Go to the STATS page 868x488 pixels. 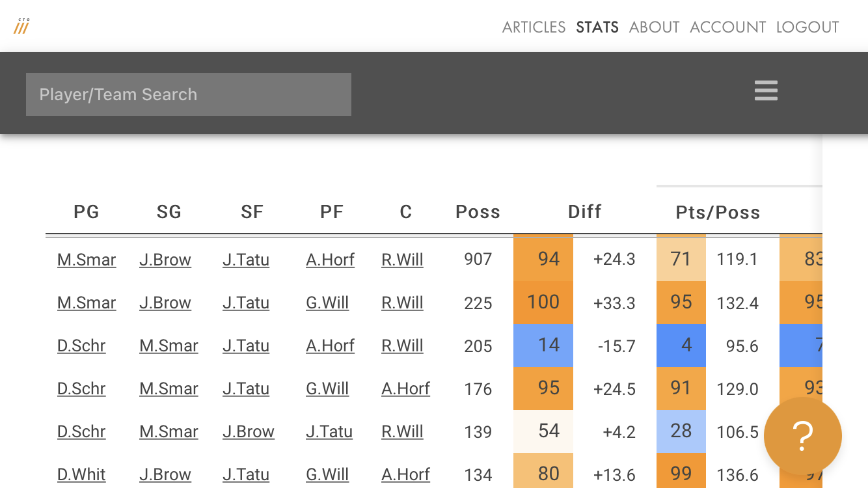coord(597,27)
